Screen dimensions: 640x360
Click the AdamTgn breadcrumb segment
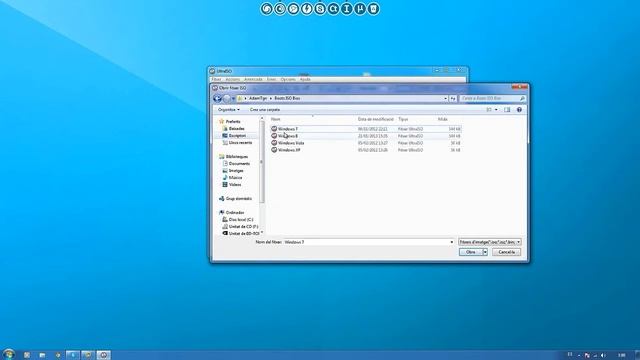[258, 98]
